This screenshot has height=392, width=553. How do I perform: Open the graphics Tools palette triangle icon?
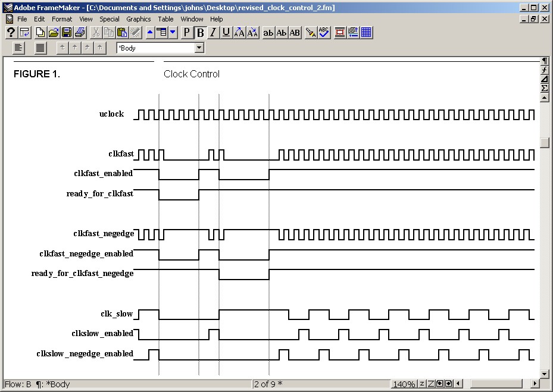[x=545, y=79]
